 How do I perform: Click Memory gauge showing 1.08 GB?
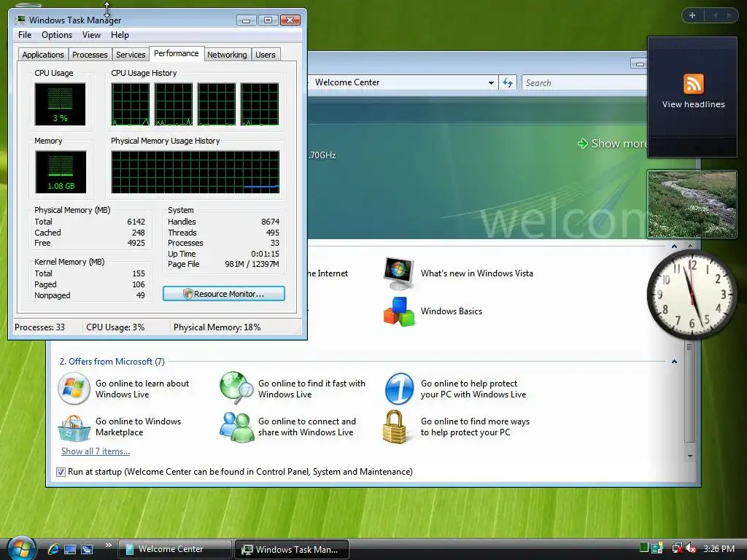click(61, 172)
